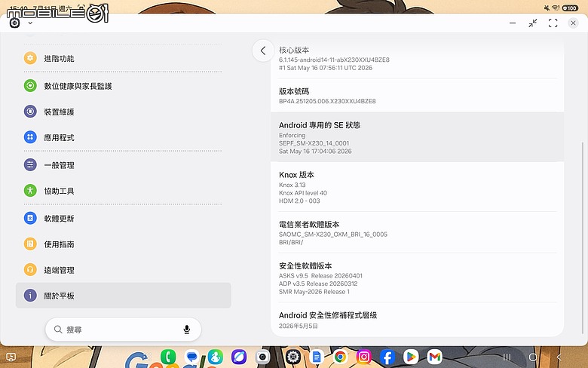Open the 進階功能 settings icon
The height and width of the screenshot is (368, 588).
30,58
